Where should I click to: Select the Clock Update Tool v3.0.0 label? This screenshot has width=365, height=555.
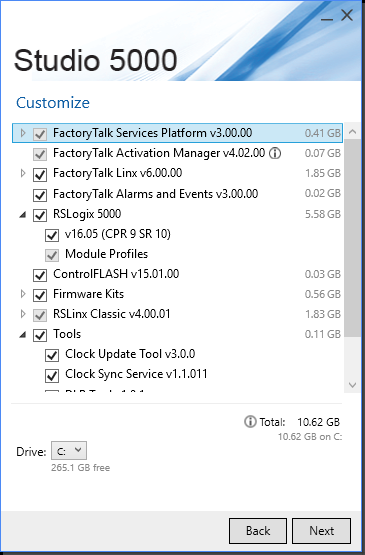point(130,354)
